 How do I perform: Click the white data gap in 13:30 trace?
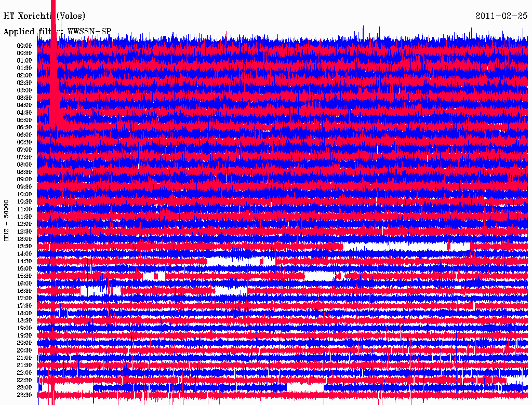[395, 246]
